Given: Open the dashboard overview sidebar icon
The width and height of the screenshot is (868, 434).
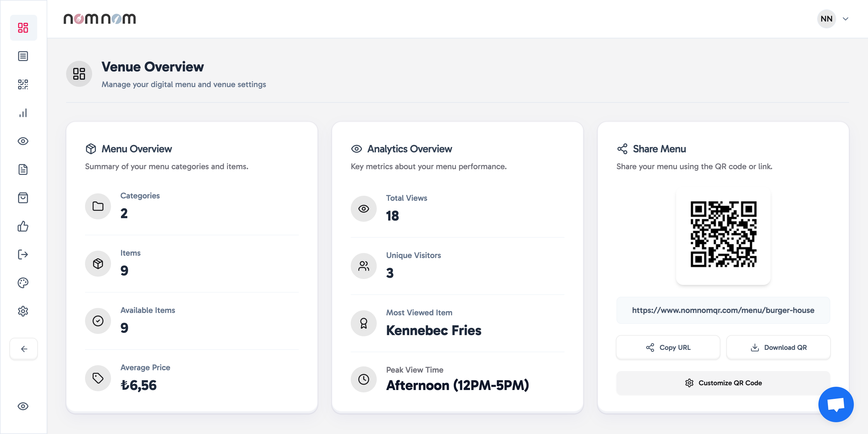Looking at the screenshot, I should [23, 28].
